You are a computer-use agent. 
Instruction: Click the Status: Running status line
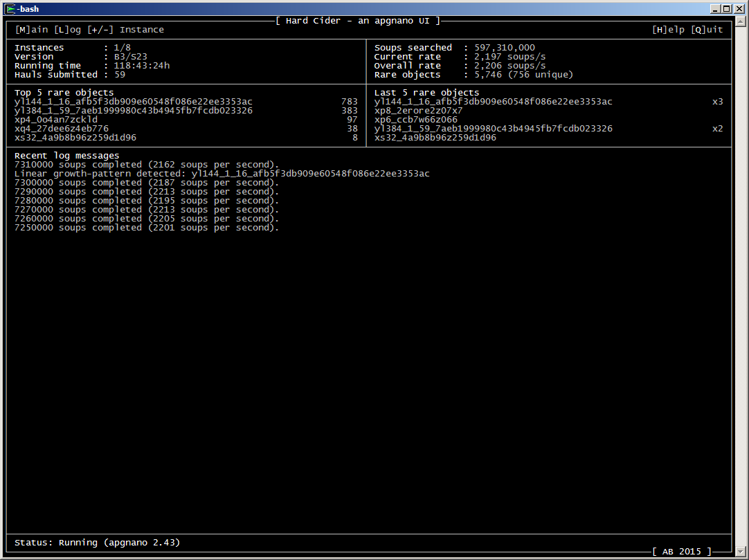pos(97,543)
